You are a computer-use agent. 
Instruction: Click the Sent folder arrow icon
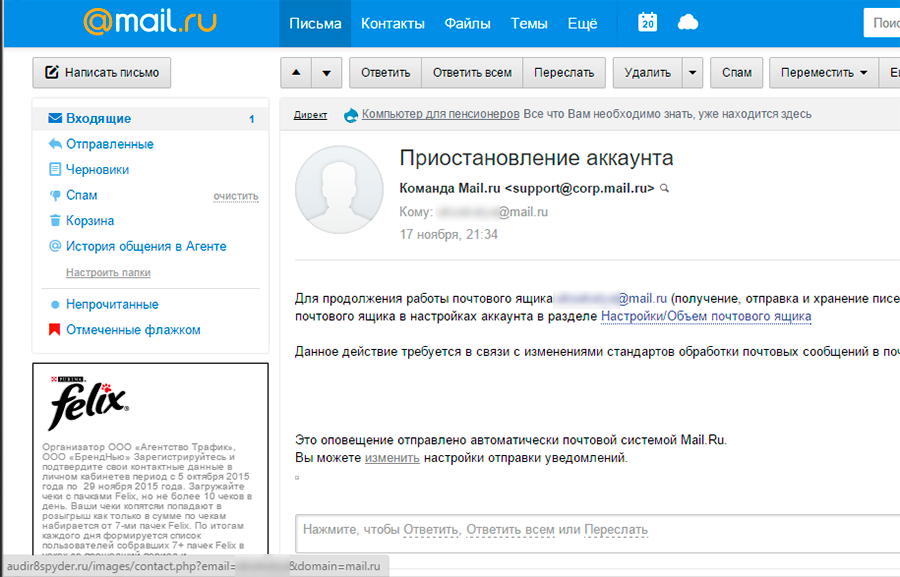click(x=55, y=144)
